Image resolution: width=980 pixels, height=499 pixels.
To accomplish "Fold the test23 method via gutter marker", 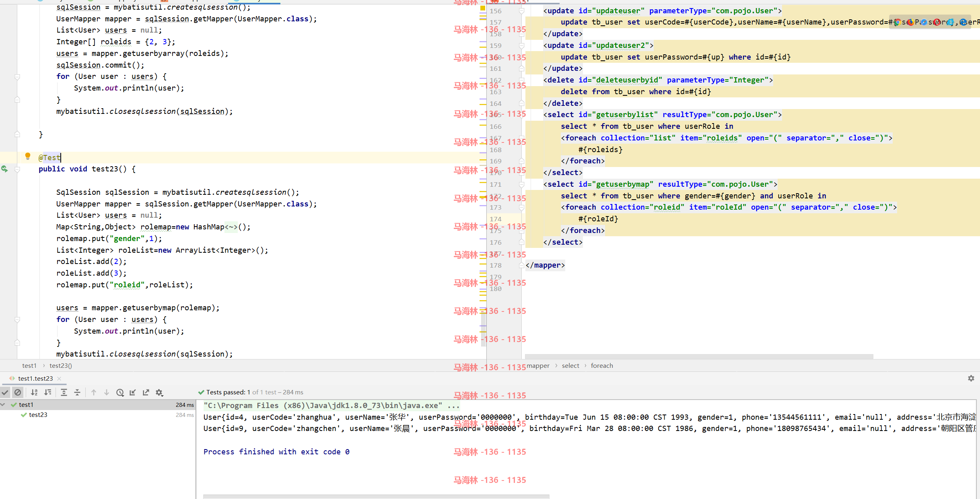I will [17, 169].
